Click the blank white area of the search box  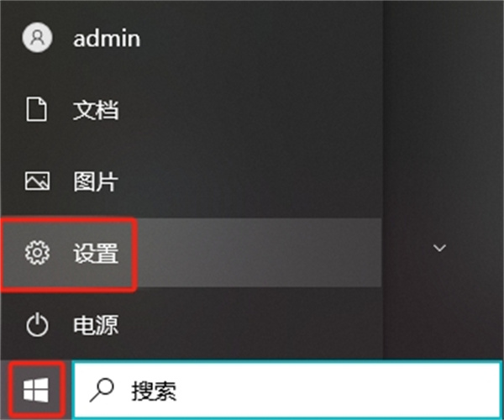[338, 390]
